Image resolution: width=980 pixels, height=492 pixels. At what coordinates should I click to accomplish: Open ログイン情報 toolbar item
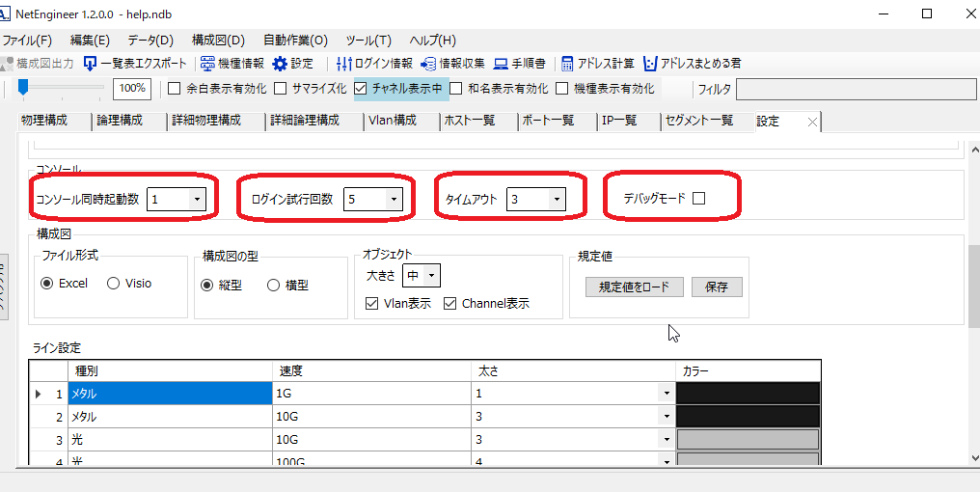tap(344, 64)
